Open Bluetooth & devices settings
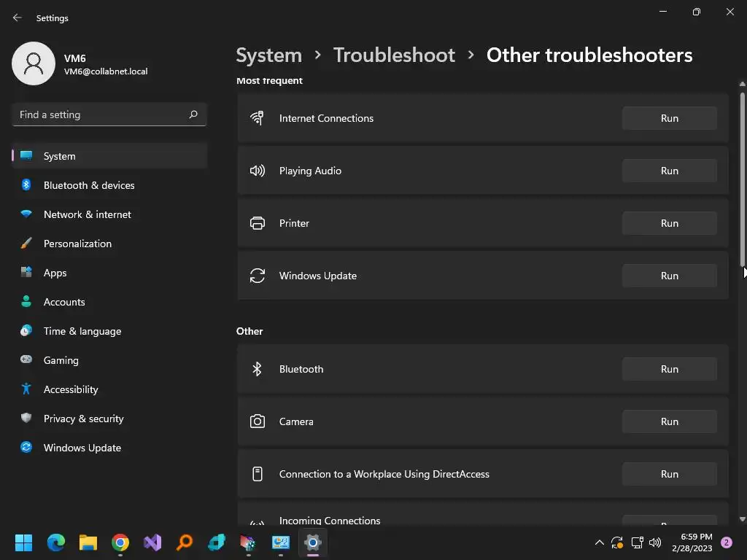 point(109,185)
